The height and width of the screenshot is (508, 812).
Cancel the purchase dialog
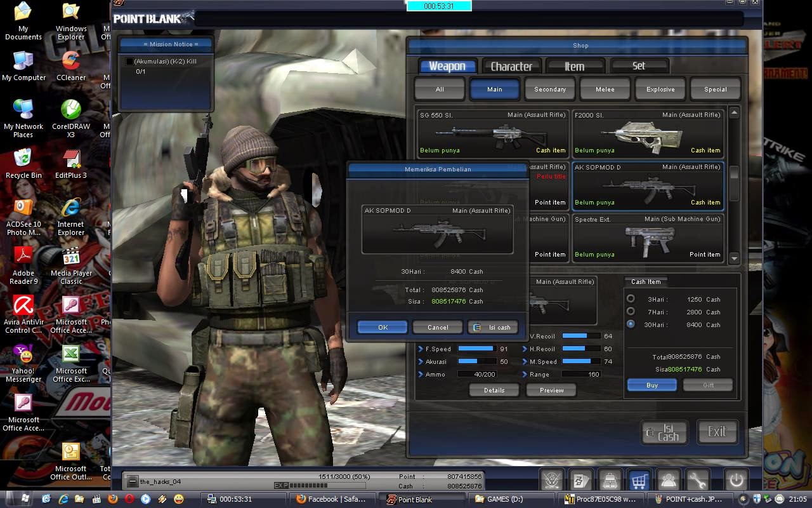point(438,327)
